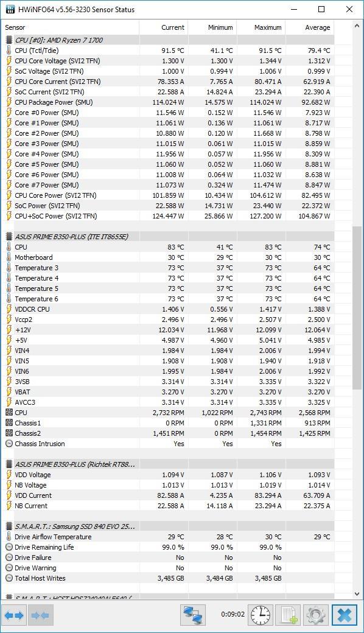
Task: Click the scrollbar down arrow
Action: (357, 594)
